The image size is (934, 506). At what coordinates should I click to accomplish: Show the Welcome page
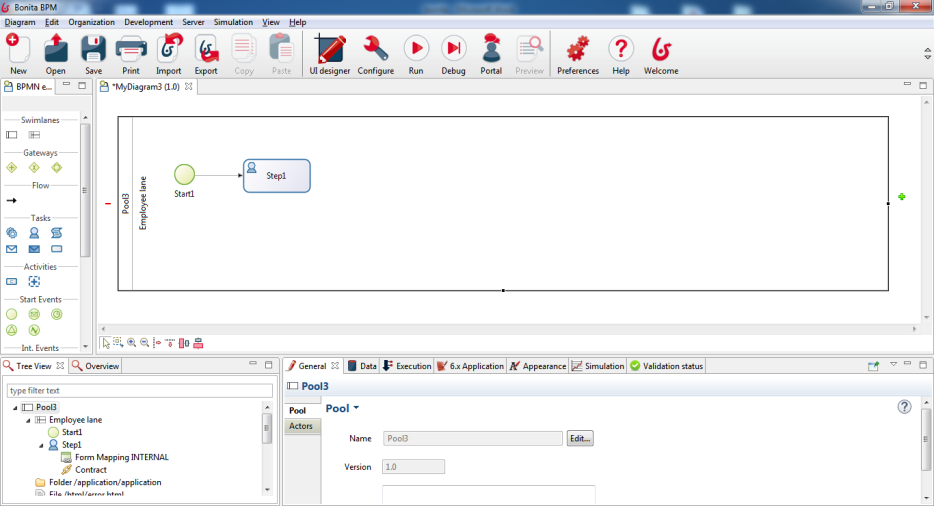coord(661,54)
